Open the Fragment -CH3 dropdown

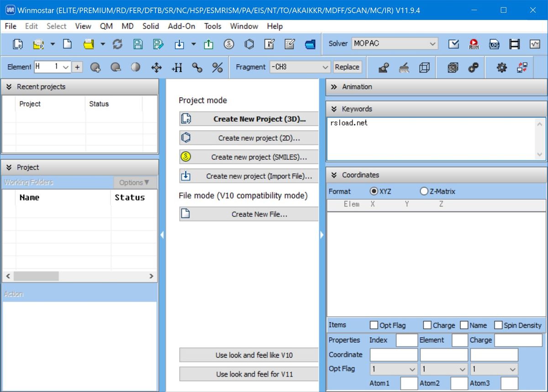300,67
